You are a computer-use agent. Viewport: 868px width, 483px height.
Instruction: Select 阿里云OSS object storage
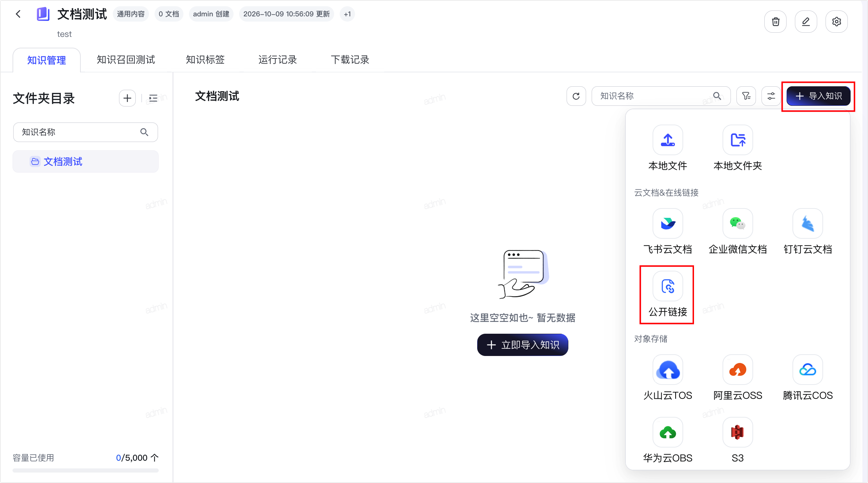(x=737, y=378)
